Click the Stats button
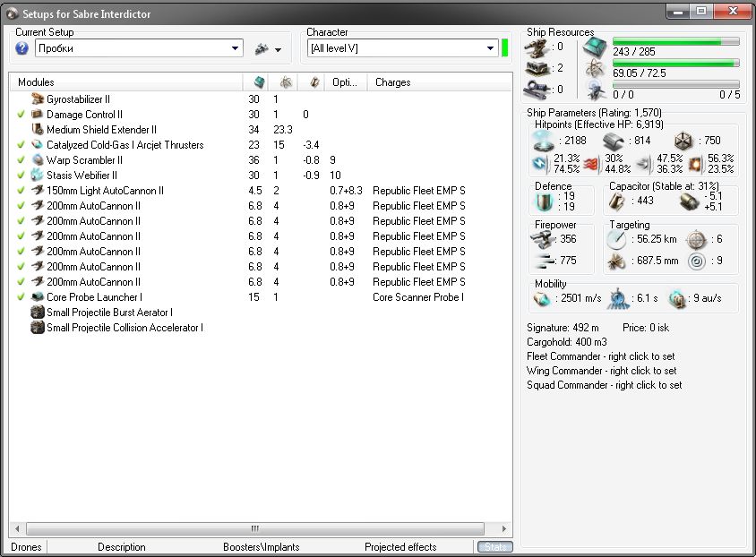The image size is (756, 557). tap(494, 547)
